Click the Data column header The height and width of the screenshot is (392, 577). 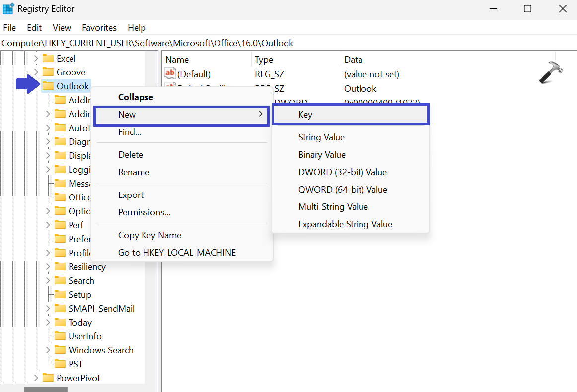click(353, 60)
